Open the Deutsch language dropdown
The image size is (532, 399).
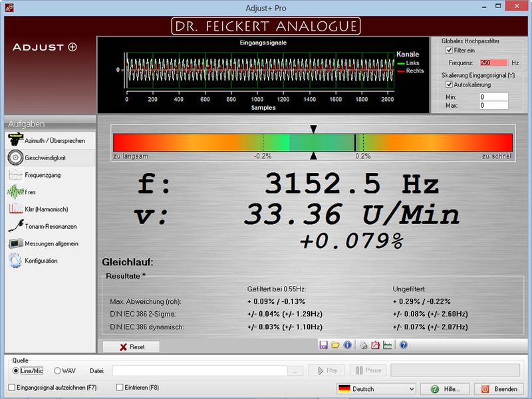pos(376,389)
